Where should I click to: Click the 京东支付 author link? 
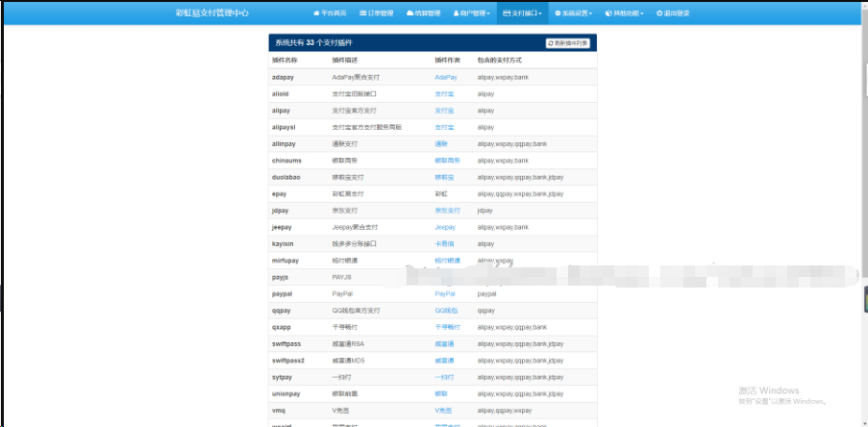coord(447,211)
